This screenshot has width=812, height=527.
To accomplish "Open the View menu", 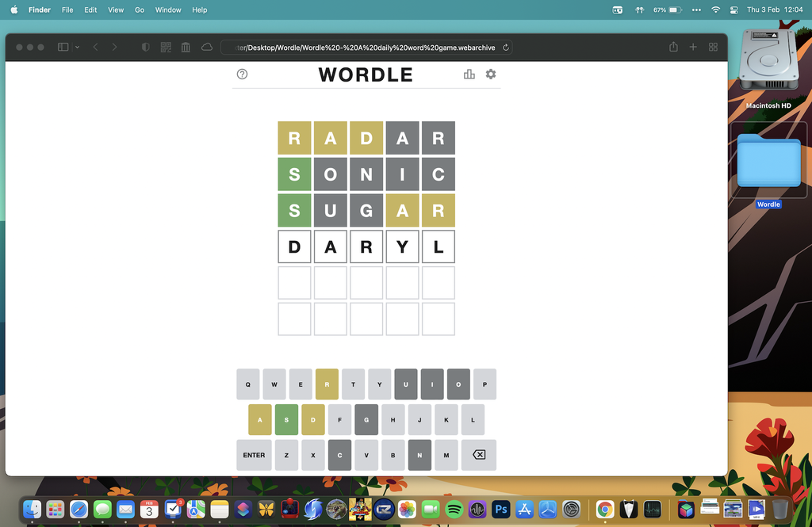I will tap(116, 10).
